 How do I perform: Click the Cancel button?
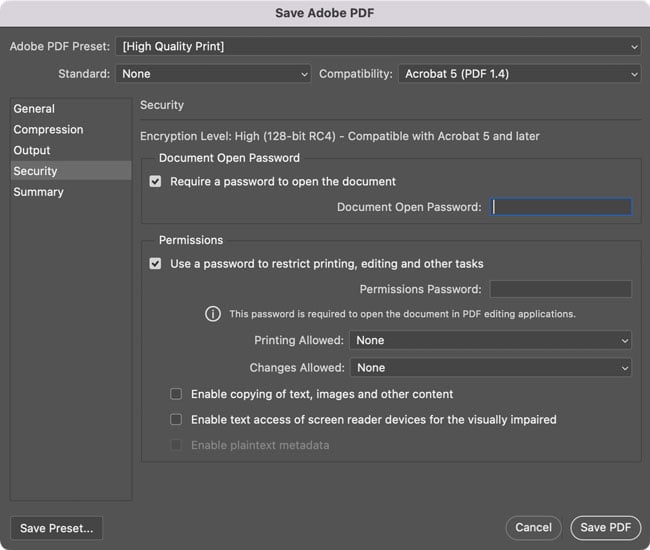tap(534, 528)
